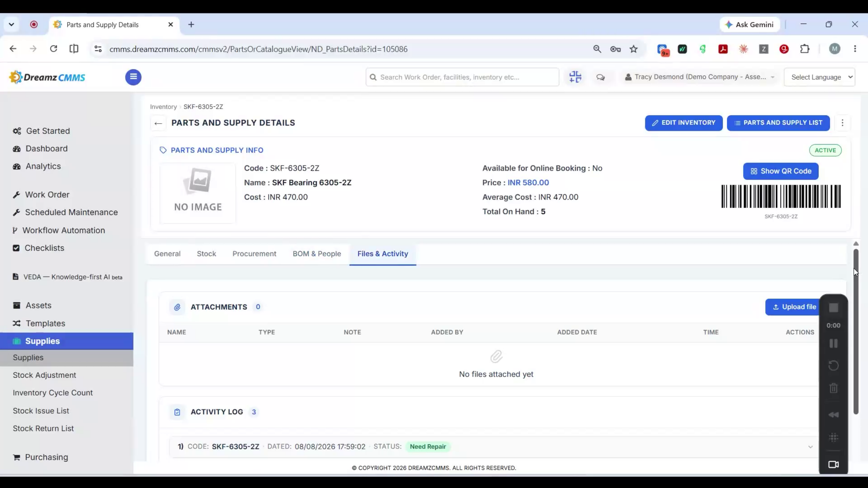
Task: Click the Ask Gemini button
Action: coord(750,25)
